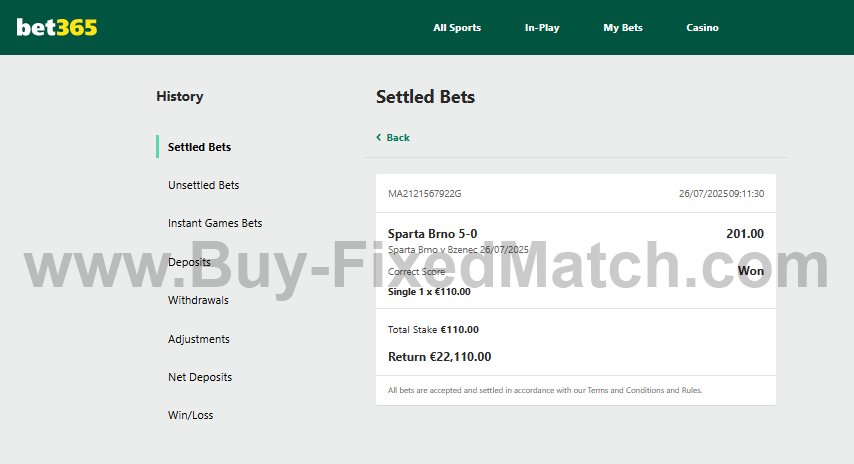Follow the Rules link in the footer note
The image size is (854, 464).
[691, 390]
